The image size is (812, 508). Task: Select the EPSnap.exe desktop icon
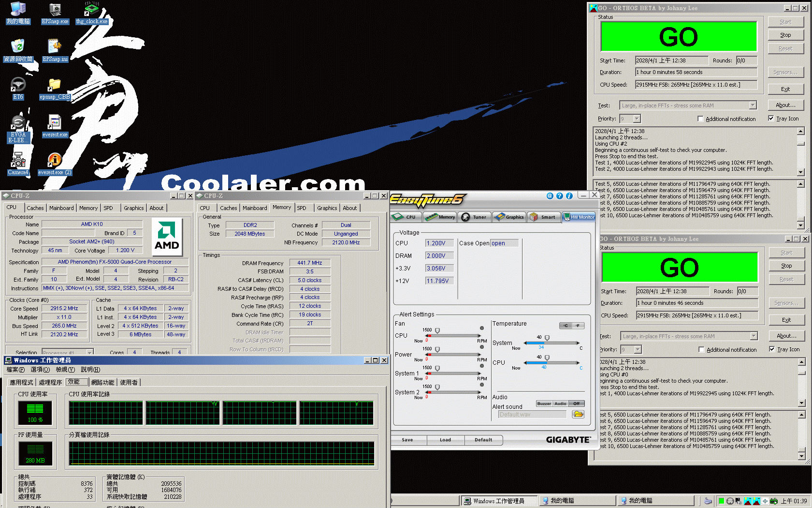[x=55, y=13]
